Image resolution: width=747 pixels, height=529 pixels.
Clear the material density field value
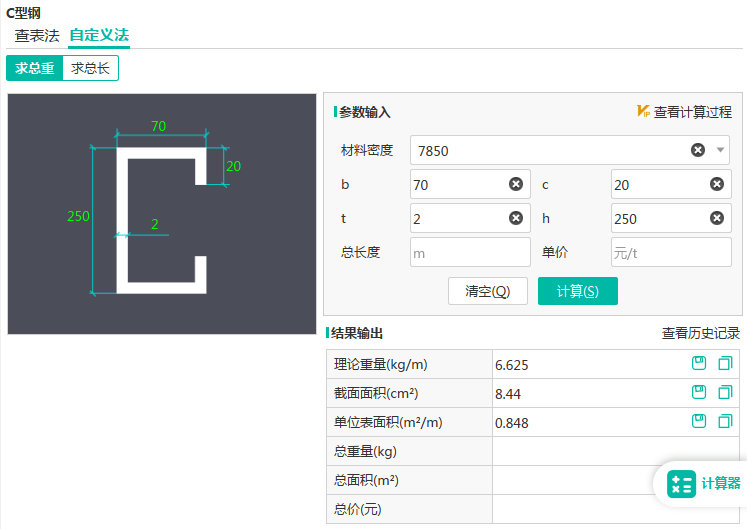coord(698,150)
